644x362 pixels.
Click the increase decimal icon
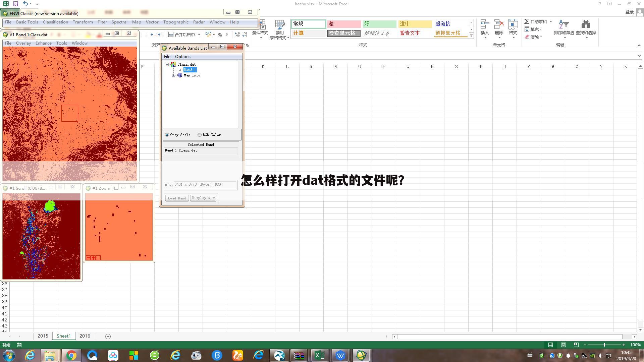click(x=237, y=35)
